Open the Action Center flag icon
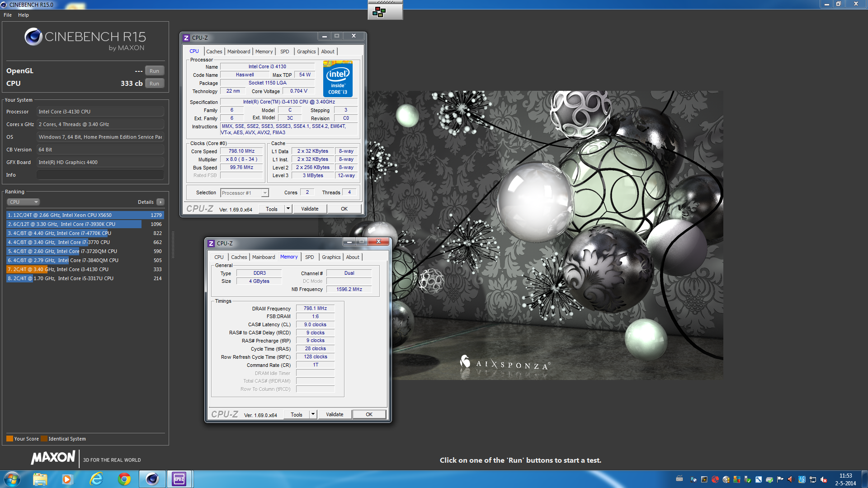868x488 pixels. [780, 479]
